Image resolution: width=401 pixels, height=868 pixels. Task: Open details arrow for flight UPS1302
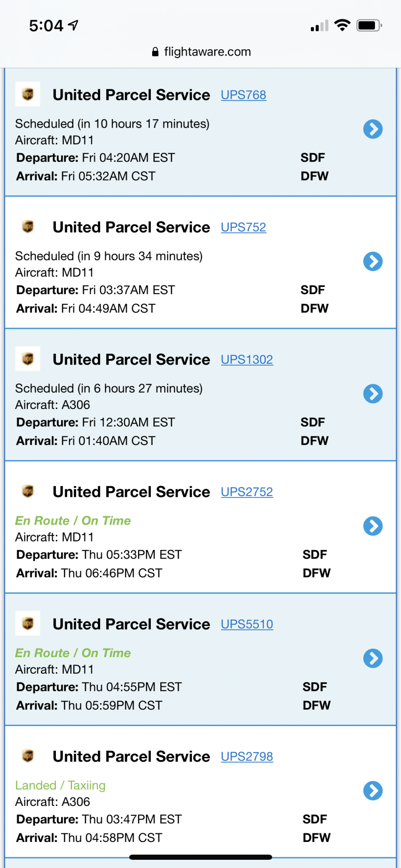(x=373, y=394)
